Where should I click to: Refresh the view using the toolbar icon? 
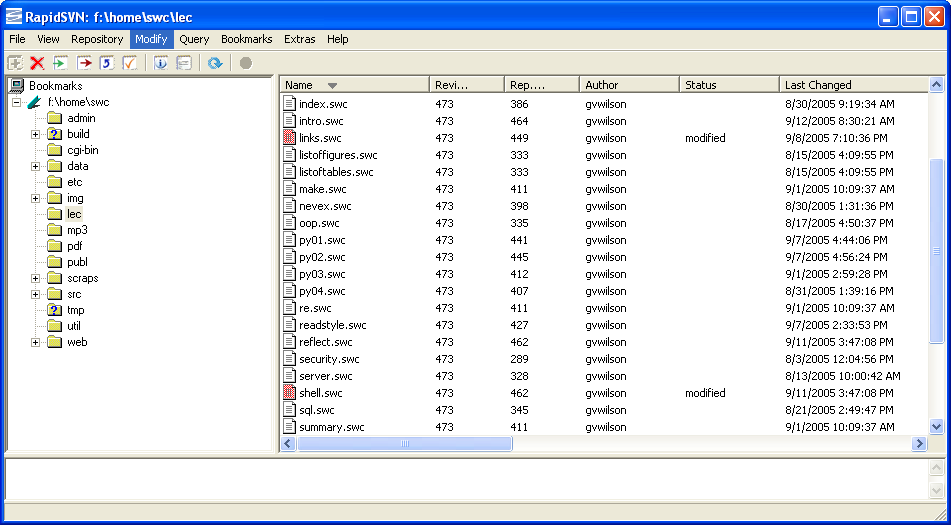tap(214, 63)
